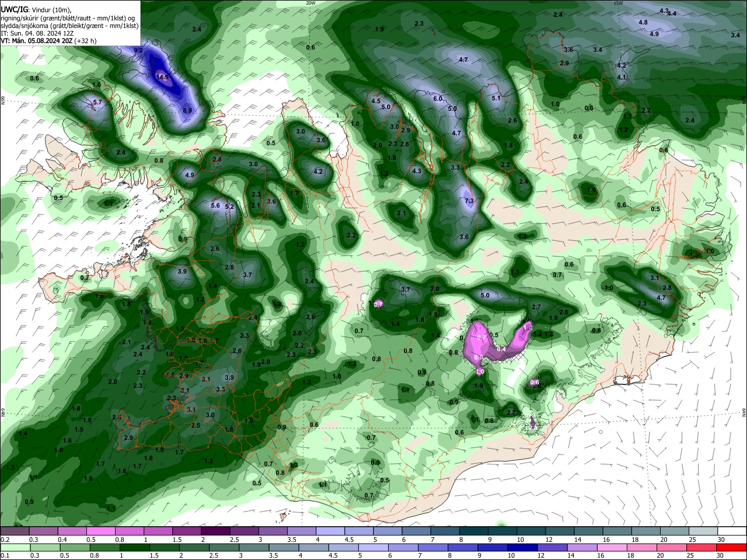Click the '30' label under the upper legend
The height and width of the screenshot is (560, 747).
721,540
